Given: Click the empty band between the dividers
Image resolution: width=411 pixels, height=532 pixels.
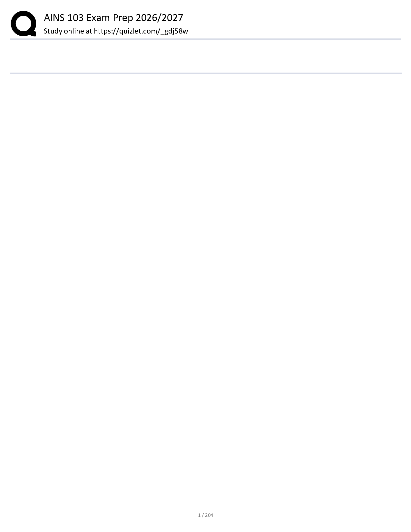Looking at the screenshot, I should point(205,56).
